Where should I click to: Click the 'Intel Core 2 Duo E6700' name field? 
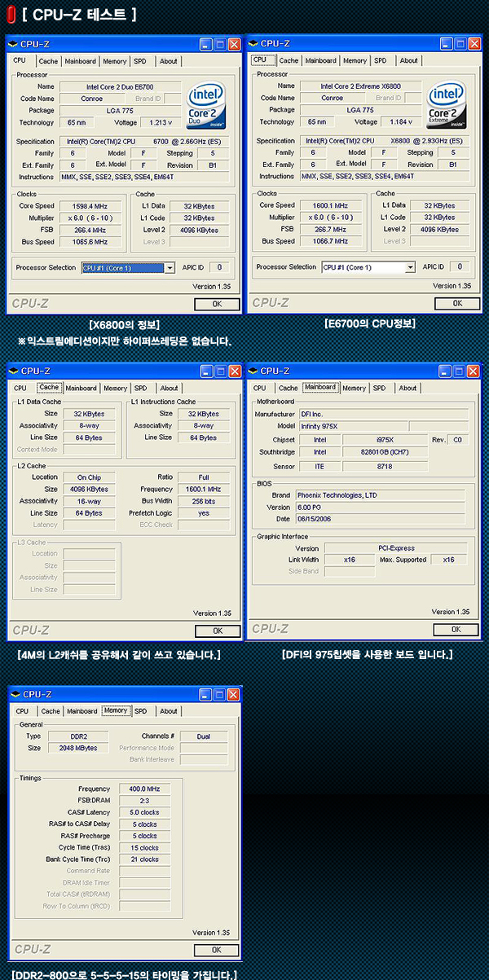[121, 86]
